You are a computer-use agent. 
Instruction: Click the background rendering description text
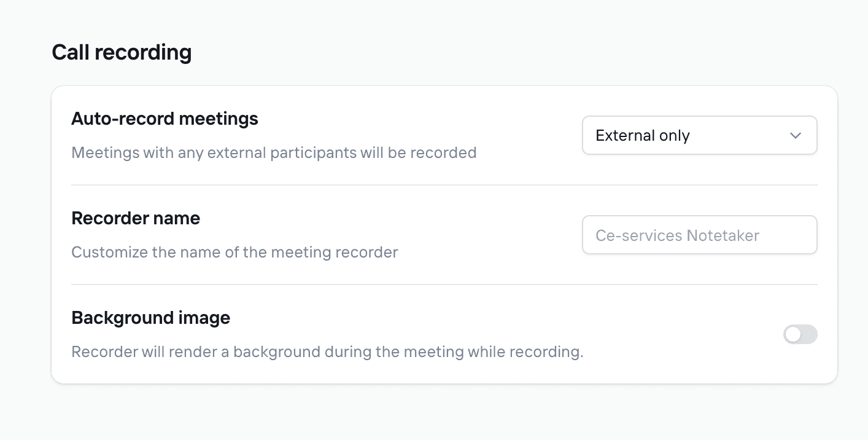327,352
